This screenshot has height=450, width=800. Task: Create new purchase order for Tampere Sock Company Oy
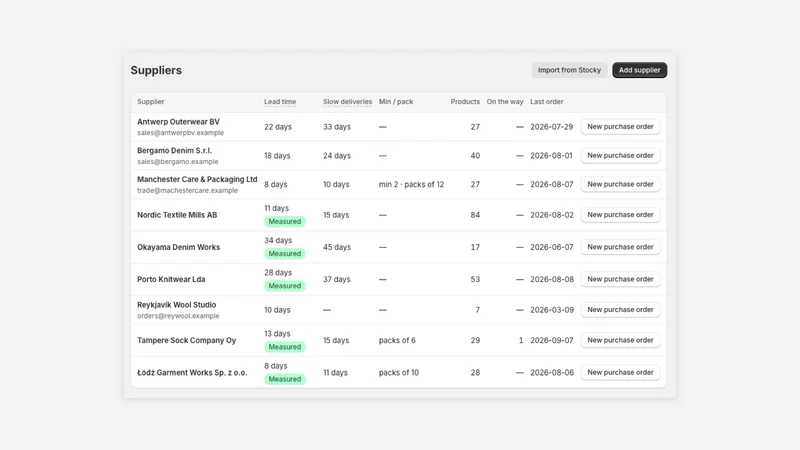pyautogui.click(x=620, y=340)
